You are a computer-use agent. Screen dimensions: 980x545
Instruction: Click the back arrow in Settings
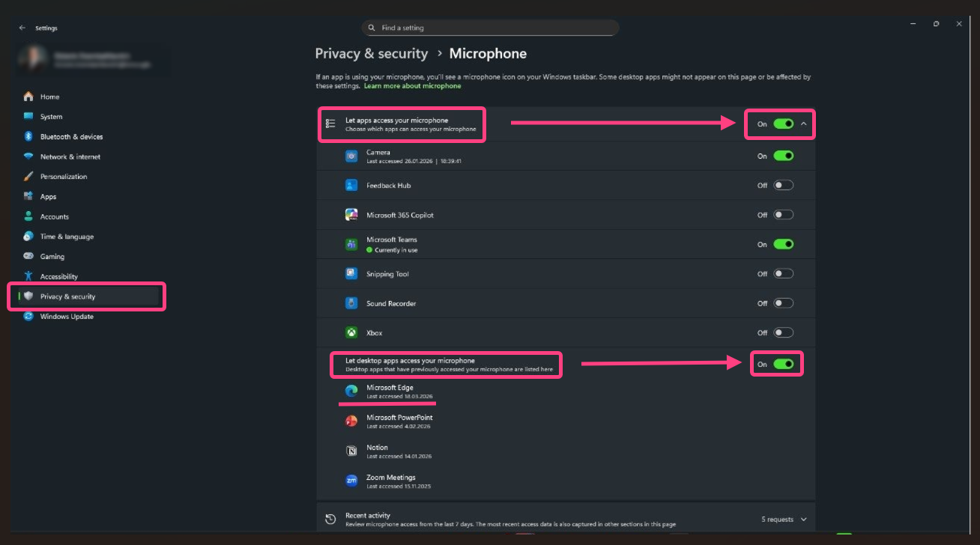pos(22,28)
